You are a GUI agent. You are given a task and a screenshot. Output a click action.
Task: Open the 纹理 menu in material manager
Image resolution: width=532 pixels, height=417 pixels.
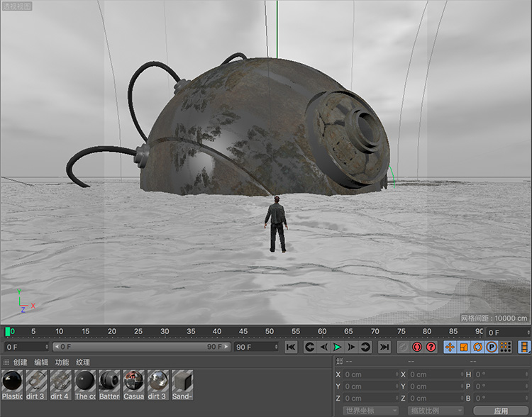(x=83, y=362)
